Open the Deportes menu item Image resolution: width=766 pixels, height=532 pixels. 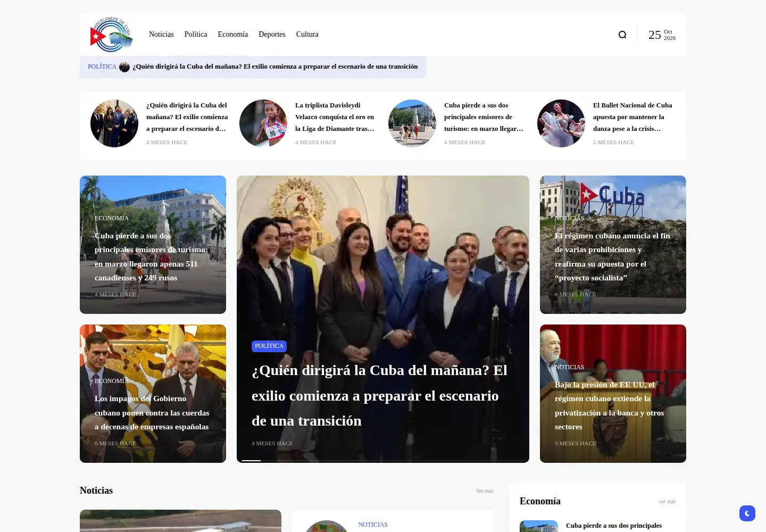coord(272,34)
